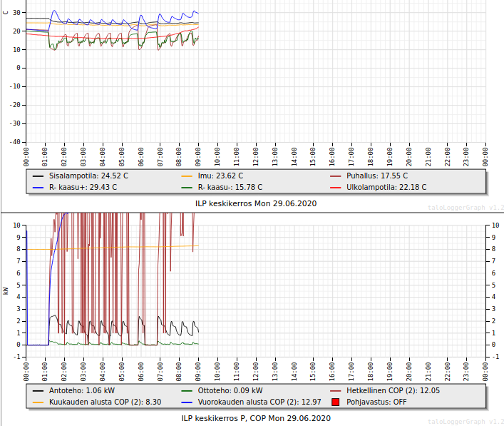Click the Antoteho: 1.06 kW legend label
Screen dimensions: 504x426
pos(82,390)
